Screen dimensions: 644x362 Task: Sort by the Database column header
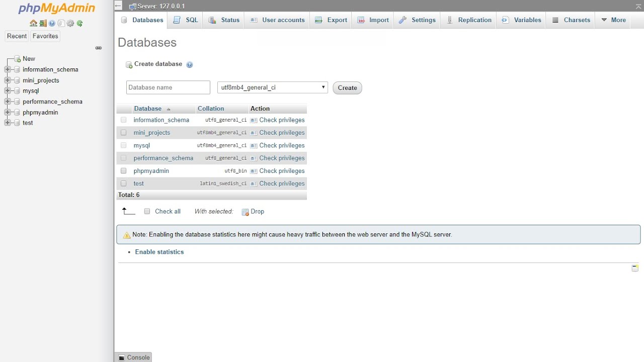pos(147,109)
